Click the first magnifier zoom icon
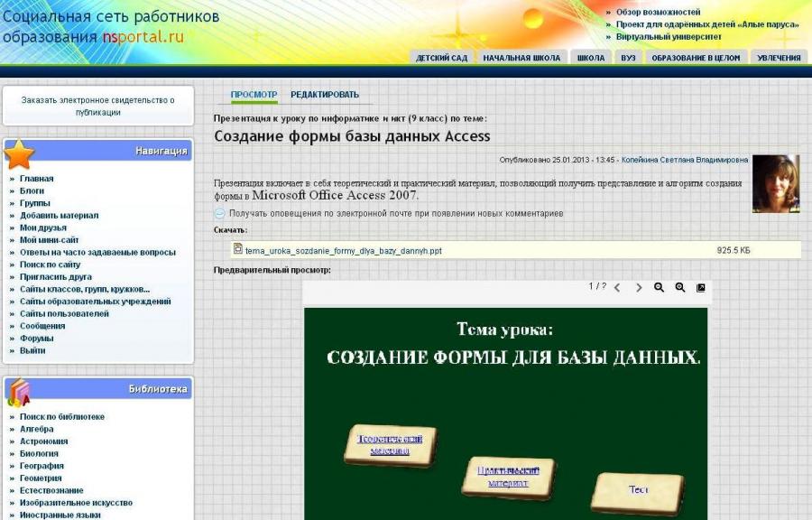The width and height of the screenshot is (812, 520). pos(660,288)
